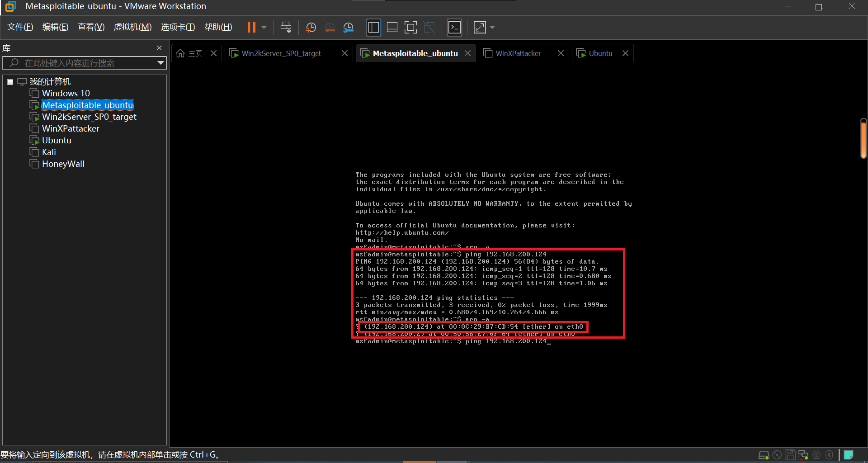Toggle the library sidebar view

(x=374, y=28)
